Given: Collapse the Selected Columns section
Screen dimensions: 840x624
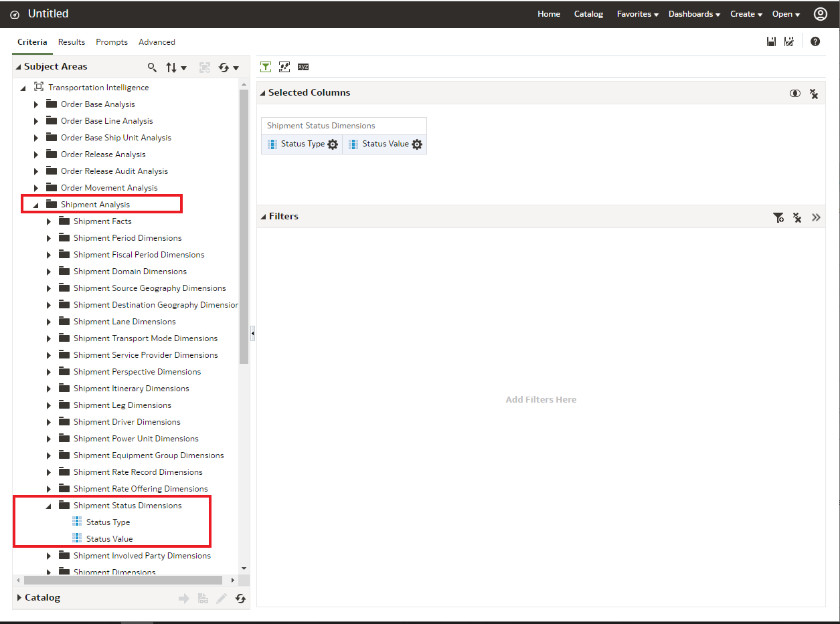Looking at the screenshot, I should click(263, 93).
